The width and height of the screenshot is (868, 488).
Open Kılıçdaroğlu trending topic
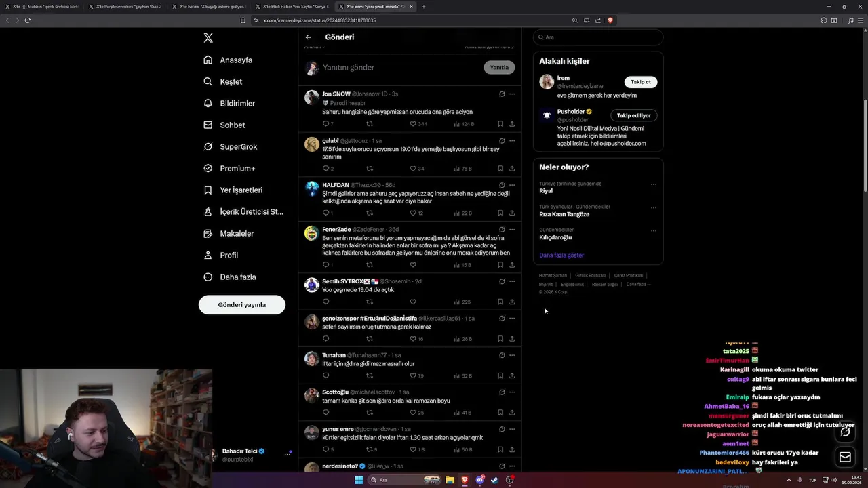point(555,237)
